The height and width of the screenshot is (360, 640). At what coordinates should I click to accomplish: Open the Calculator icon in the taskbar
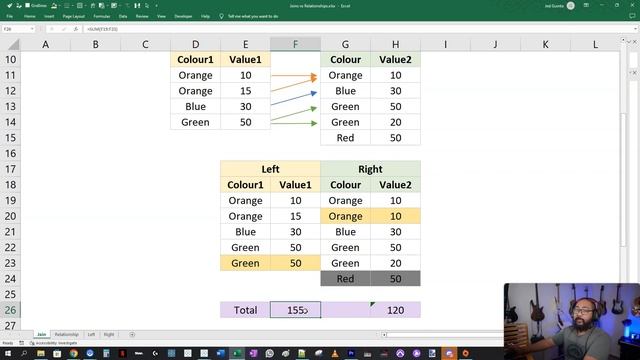pyautogui.click(x=106, y=353)
